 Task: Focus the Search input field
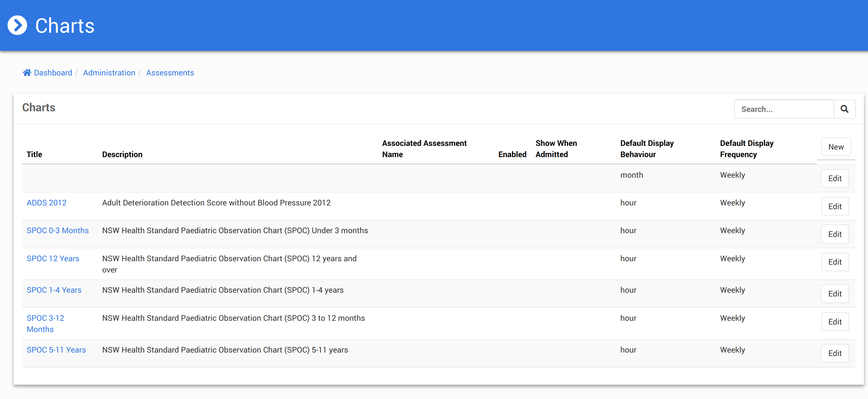pos(784,109)
